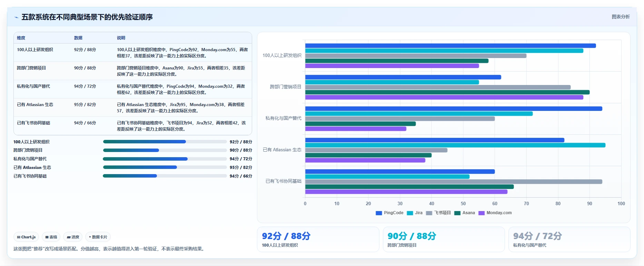
Task: Click the 维度 column header
Action: (x=21, y=38)
